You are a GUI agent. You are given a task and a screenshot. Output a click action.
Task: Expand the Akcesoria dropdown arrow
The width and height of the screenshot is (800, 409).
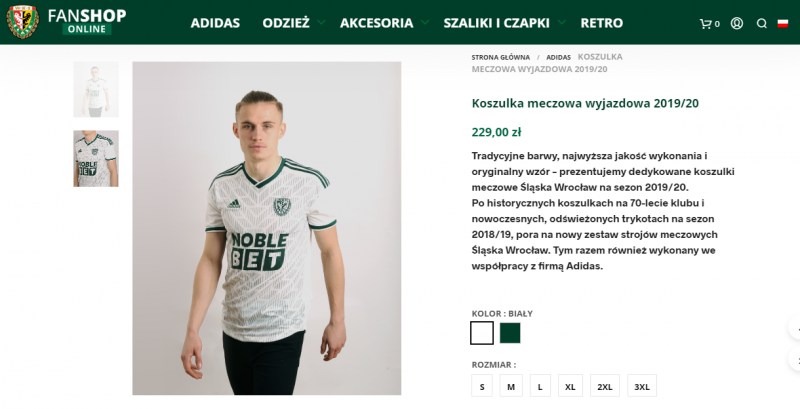pos(424,22)
